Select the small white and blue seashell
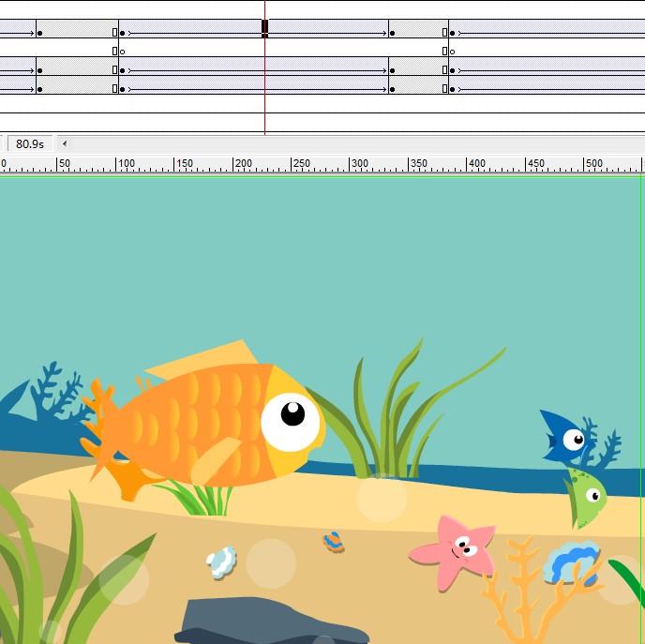The image size is (645, 644). pyautogui.click(x=221, y=562)
